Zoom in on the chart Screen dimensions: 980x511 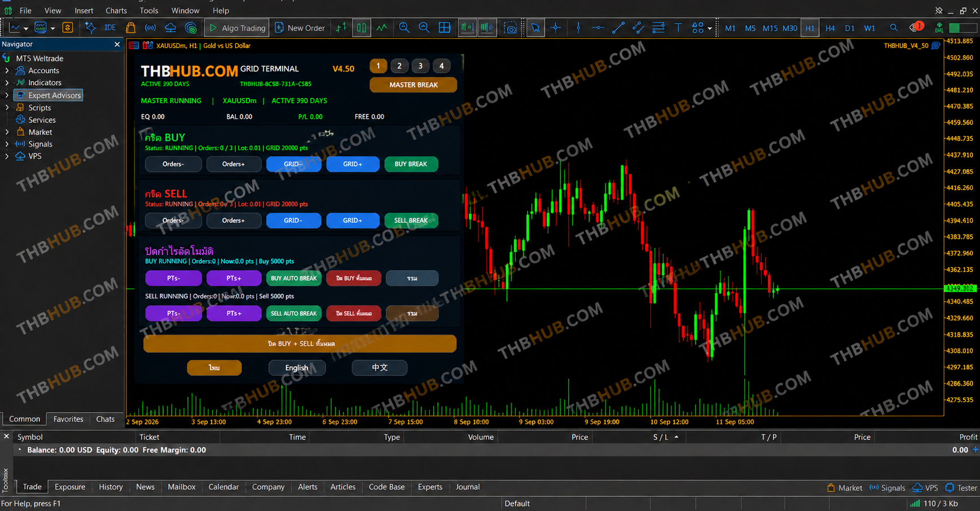point(404,28)
